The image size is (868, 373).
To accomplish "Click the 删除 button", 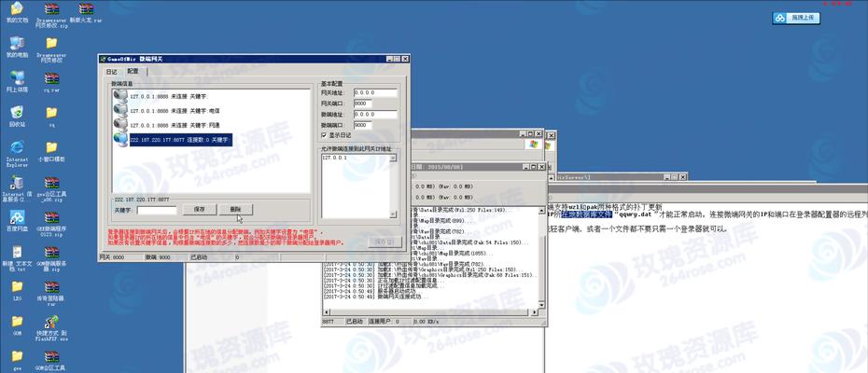I will coord(236,210).
